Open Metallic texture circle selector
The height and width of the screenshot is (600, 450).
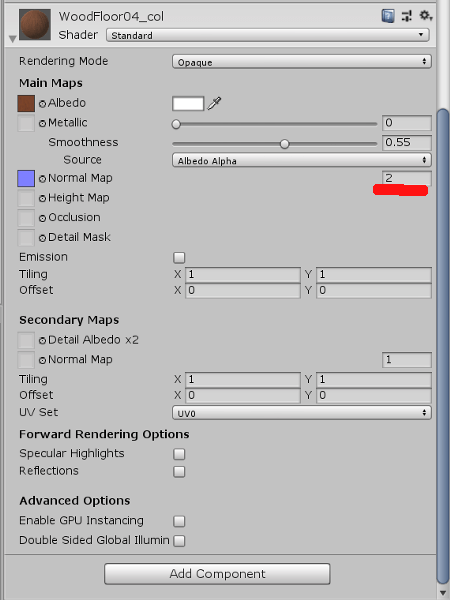[x=42, y=124]
